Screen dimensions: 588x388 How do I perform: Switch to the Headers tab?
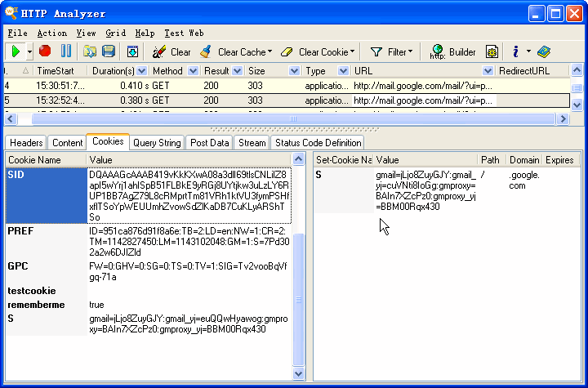click(26, 143)
